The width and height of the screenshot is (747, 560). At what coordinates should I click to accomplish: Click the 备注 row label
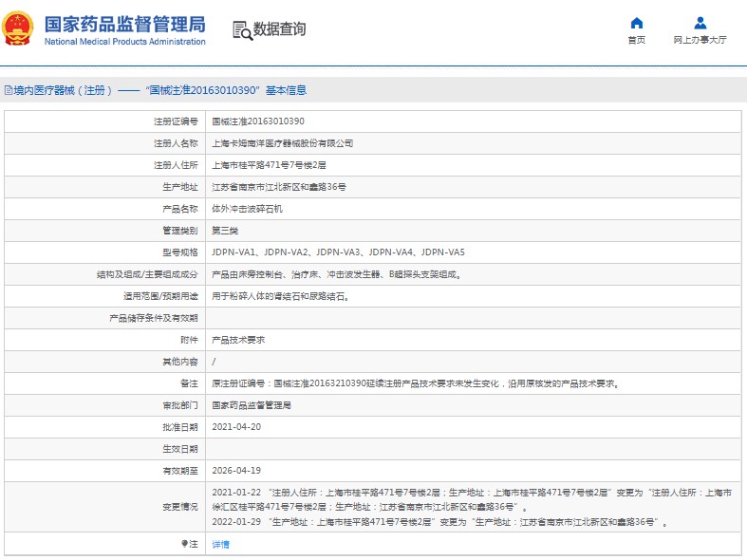click(x=189, y=383)
